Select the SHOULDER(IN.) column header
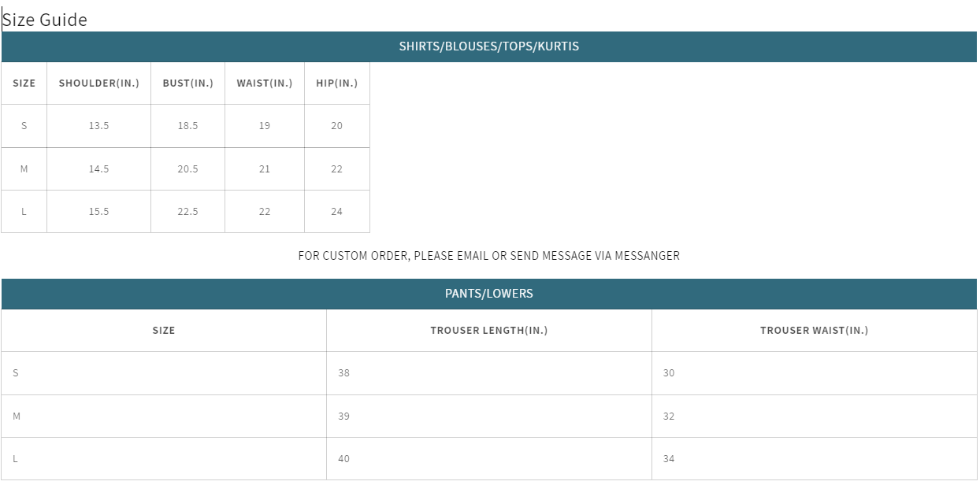Viewport: 980px width, 485px height. 98,83
